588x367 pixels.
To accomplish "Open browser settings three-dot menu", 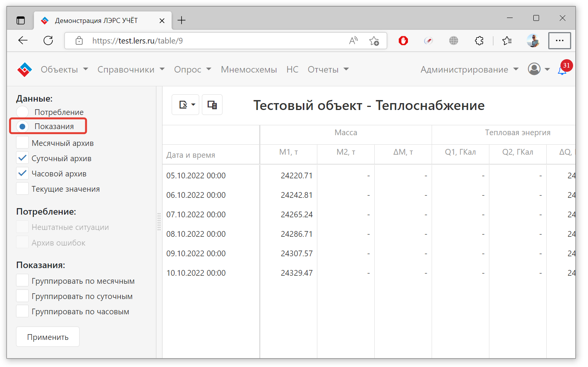I will (x=559, y=40).
